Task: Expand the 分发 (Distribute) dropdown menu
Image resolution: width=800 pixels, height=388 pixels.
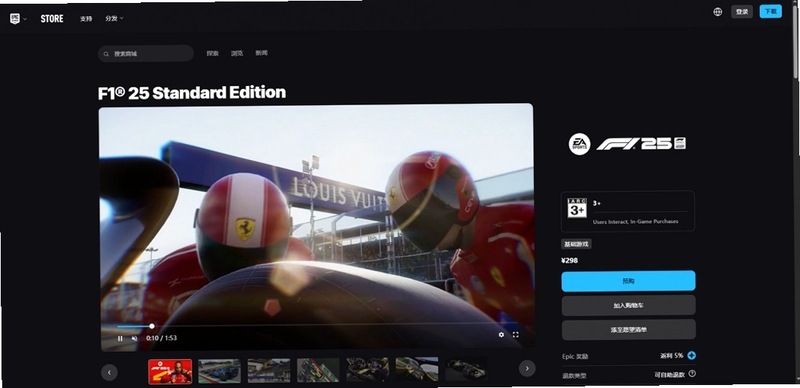Action: [114, 18]
